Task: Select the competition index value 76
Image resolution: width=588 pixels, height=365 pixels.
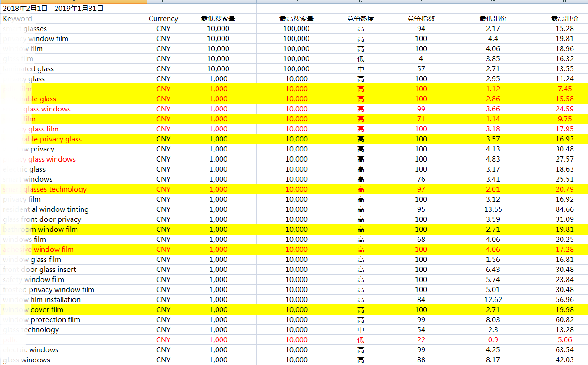Action: click(421, 179)
